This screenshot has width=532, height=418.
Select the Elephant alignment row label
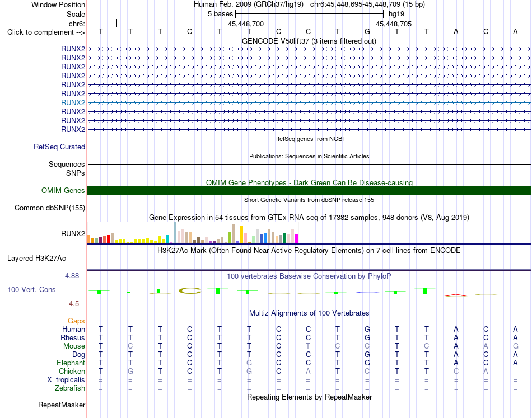click(71, 363)
